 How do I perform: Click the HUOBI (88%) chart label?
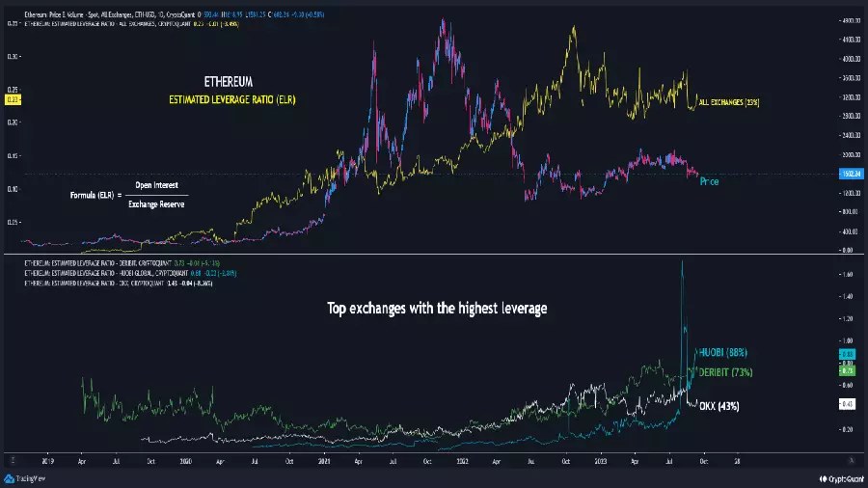(x=723, y=352)
